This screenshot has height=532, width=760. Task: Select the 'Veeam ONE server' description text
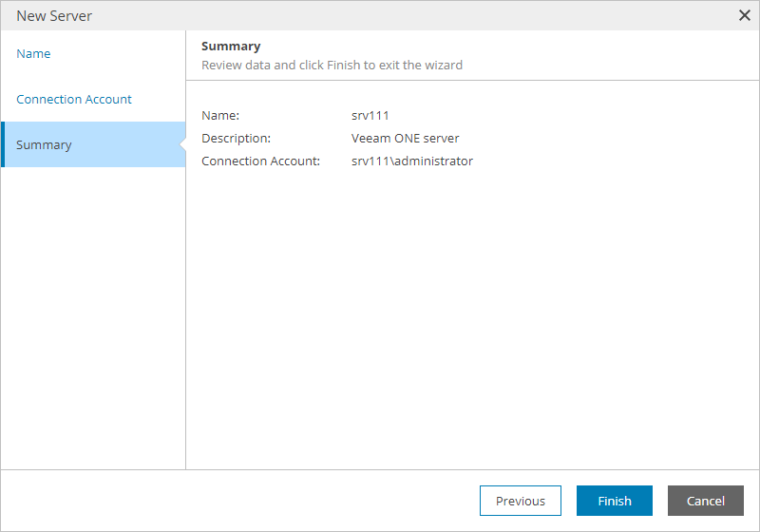(406, 139)
